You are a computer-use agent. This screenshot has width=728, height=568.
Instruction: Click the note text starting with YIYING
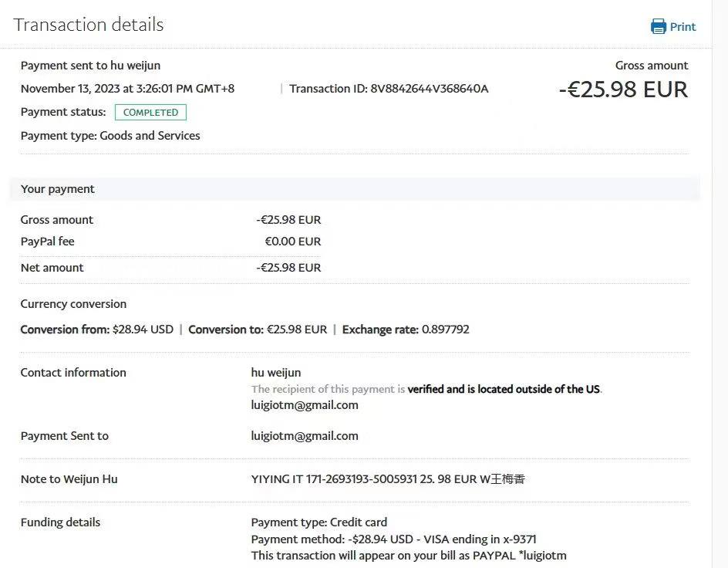click(388, 479)
